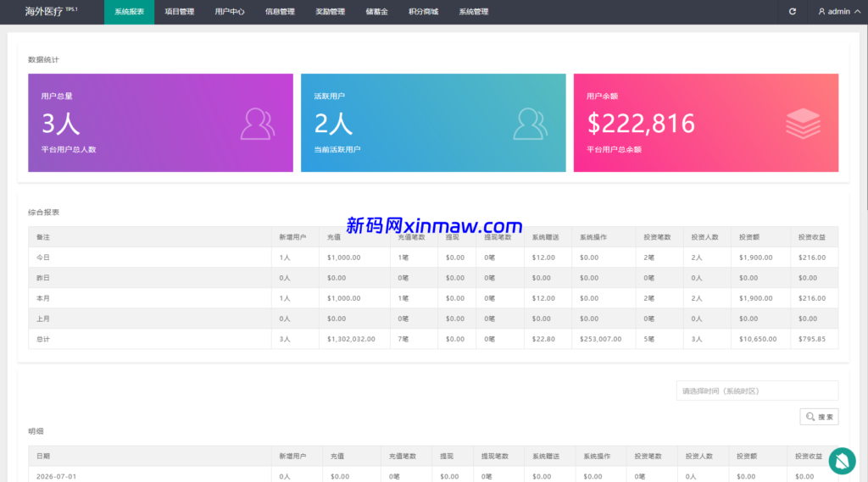
Task: Select the blue 活跃用户 card
Action: point(433,123)
